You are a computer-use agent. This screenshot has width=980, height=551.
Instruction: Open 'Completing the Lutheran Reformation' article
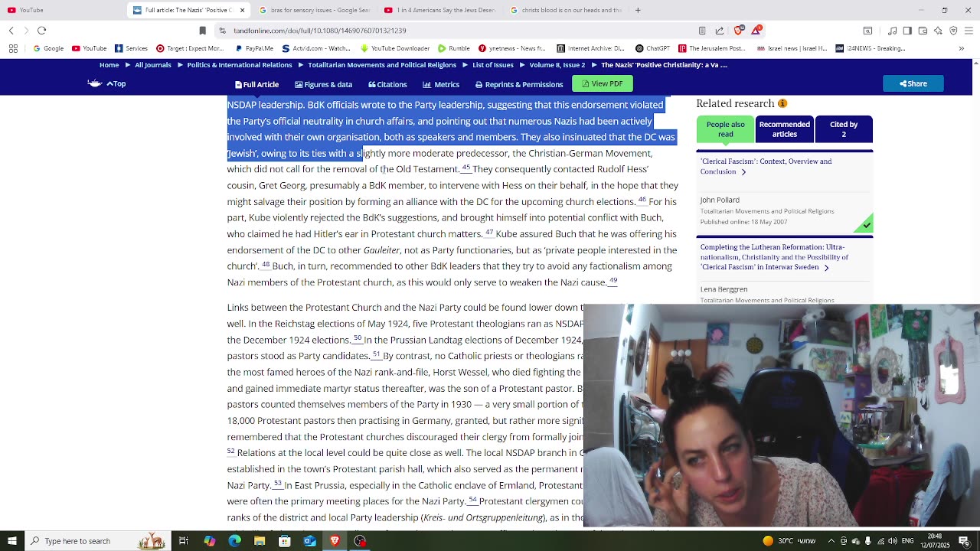click(x=774, y=257)
